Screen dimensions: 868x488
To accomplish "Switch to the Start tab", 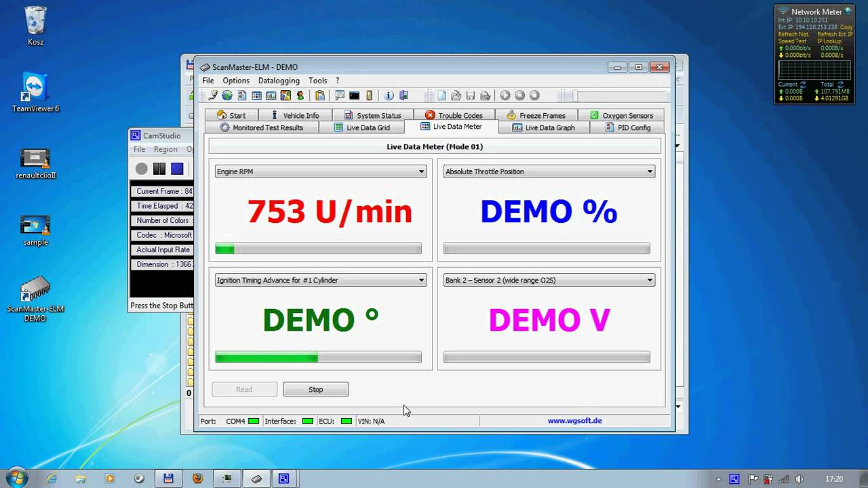I will click(x=231, y=115).
